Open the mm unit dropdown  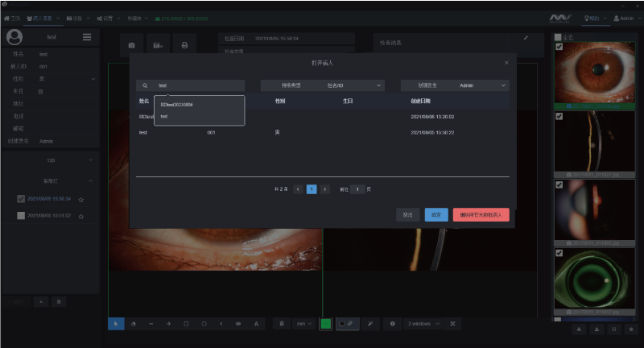[x=304, y=324]
